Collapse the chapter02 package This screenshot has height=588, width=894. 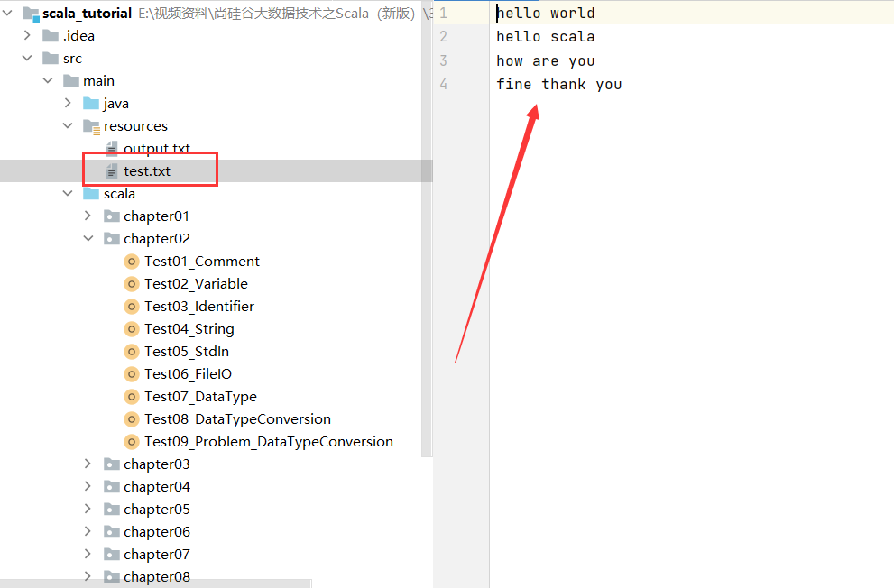pyautogui.click(x=88, y=239)
